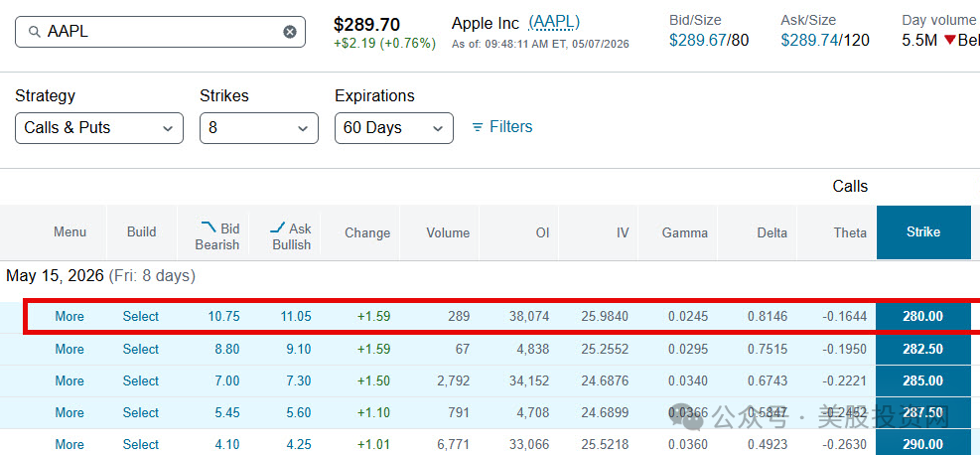Click the 9.10 ask on 282.50 call
The image size is (980, 455).
click(299, 349)
